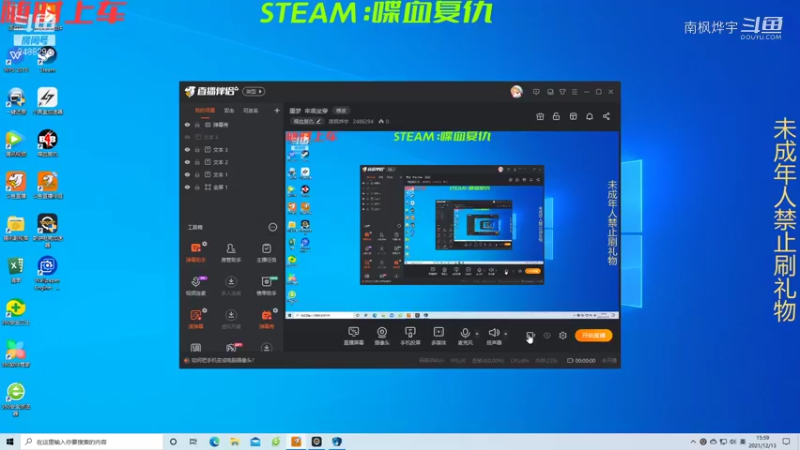Open the skin/theme icon in title bar

(562, 92)
